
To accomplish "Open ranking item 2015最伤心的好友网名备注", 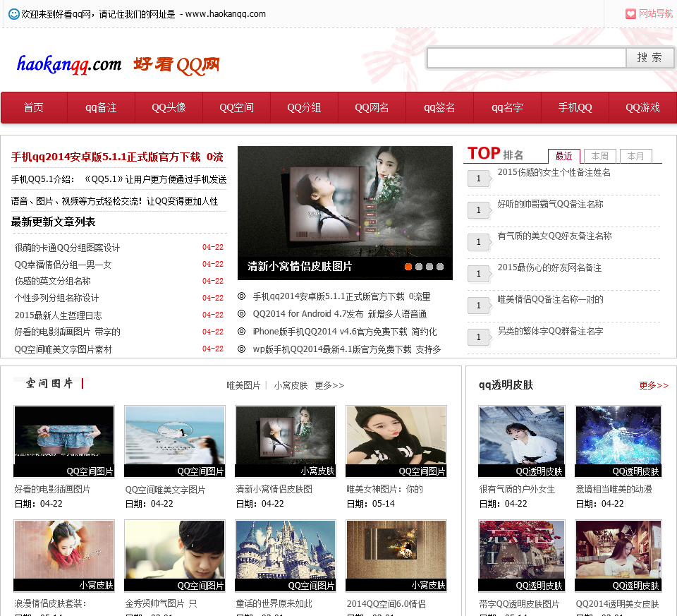I will click(549, 267).
